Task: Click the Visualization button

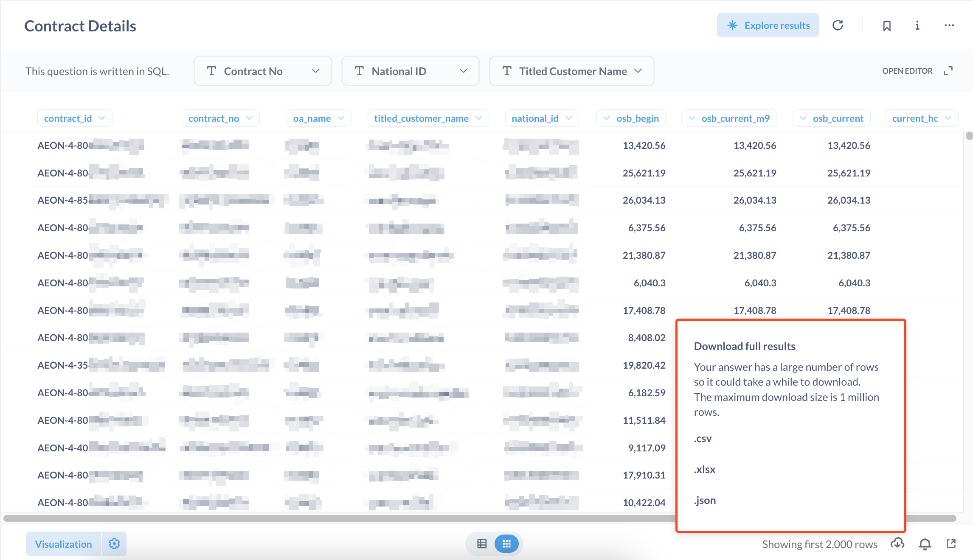Action: 64,544
